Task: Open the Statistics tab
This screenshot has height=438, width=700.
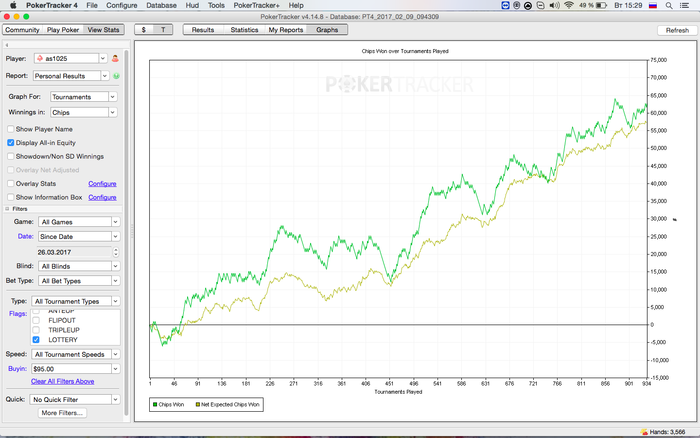Action: click(244, 30)
